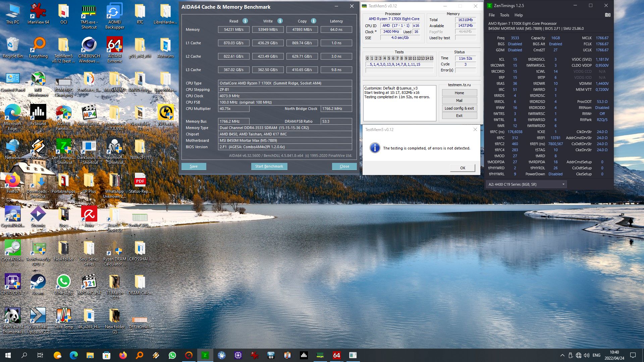Select the ZenTimings Shortcut desktop icon
The height and width of the screenshot is (362, 644).
click(x=64, y=152)
